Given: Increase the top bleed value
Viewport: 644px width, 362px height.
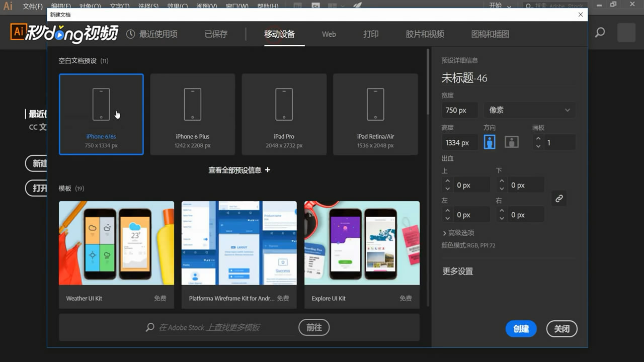Looking at the screenshot, I should pos(447,181).
